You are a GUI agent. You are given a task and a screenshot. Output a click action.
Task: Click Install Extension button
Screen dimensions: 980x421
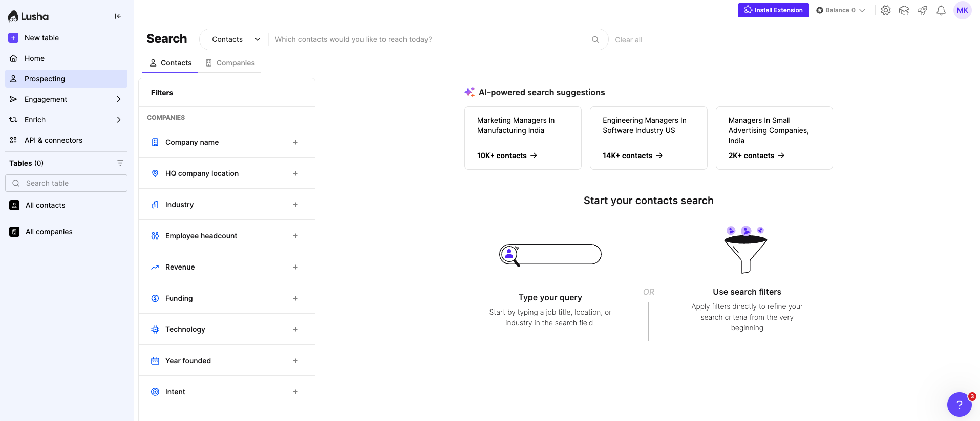click(x=773, y=10)
